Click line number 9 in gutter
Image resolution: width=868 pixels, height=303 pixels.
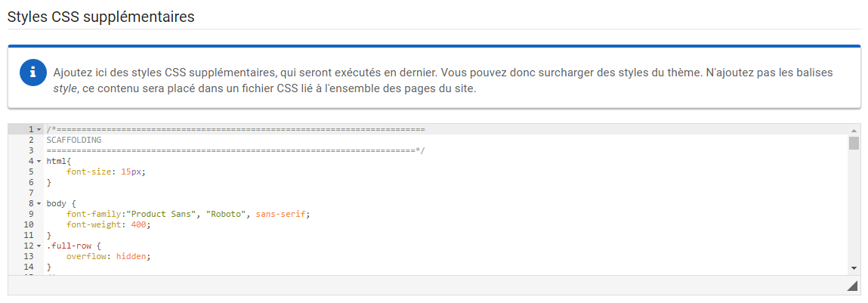31,214
